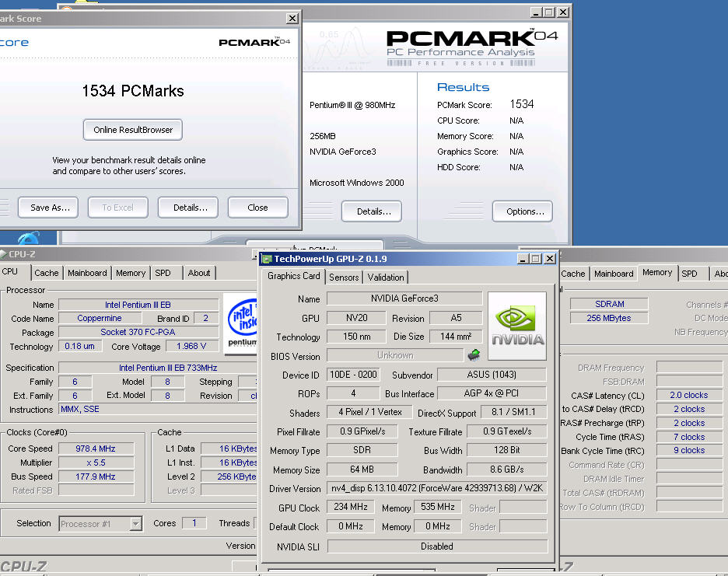Click the Bus Interface value AGP 4x @ PCI
Viewport: 728px width, 576px height.
pyautogui.click(x=492, y=393)
